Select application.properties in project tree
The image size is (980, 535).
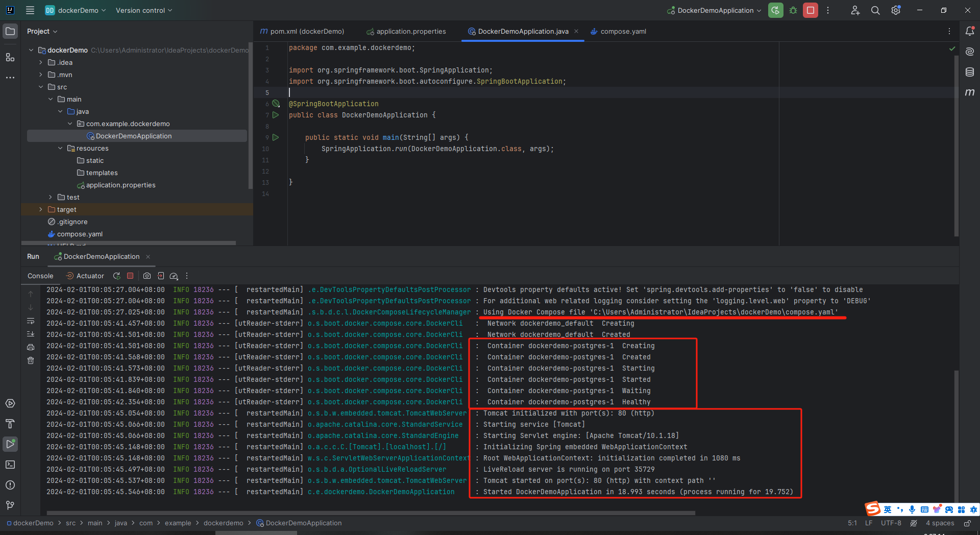pos(120,185)
